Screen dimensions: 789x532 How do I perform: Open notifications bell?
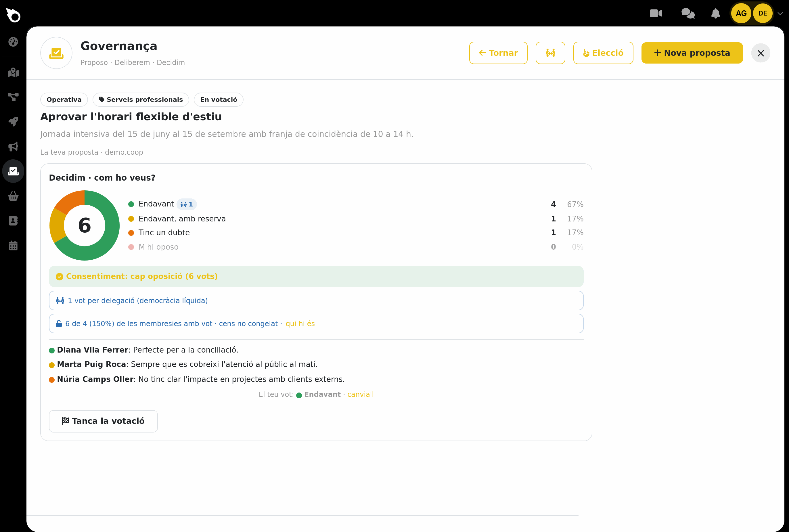pyautogui.click(x=715, y=14)
